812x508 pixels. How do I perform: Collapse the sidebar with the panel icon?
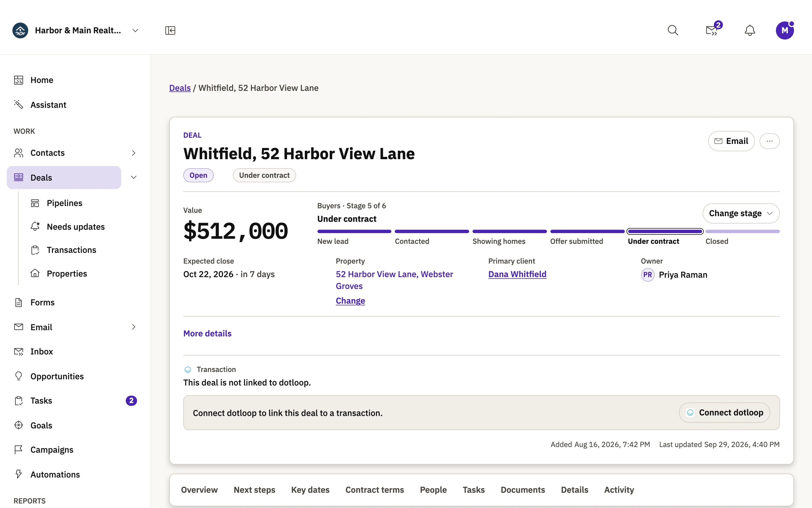[x=170, y=30]
